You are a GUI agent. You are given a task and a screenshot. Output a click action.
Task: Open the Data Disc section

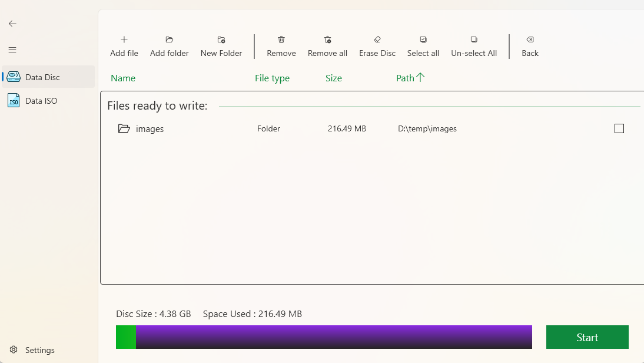[42, 77]
